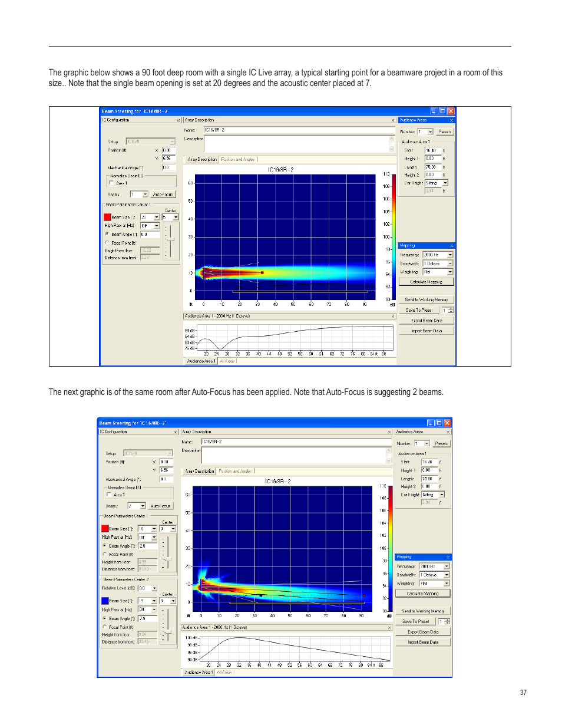Click Import Beam Data in two-beam window
Image resolution: width=562 pixels, height=728 pixels.
[423, 643]
